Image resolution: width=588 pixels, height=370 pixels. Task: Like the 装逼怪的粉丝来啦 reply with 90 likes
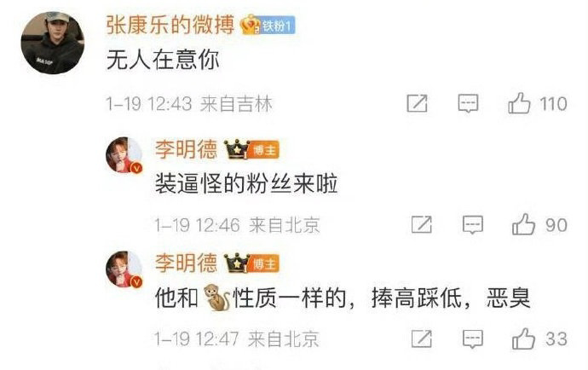pos(523,224)
